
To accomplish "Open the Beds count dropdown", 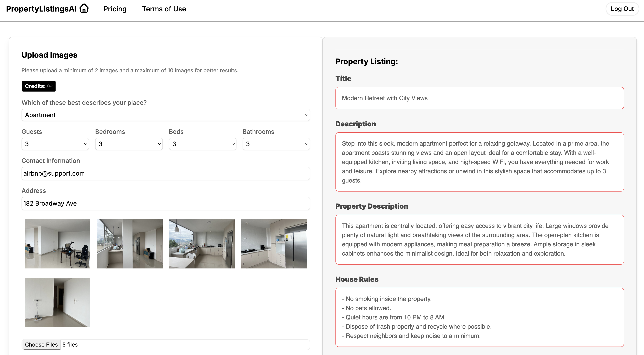I will 202,144.
